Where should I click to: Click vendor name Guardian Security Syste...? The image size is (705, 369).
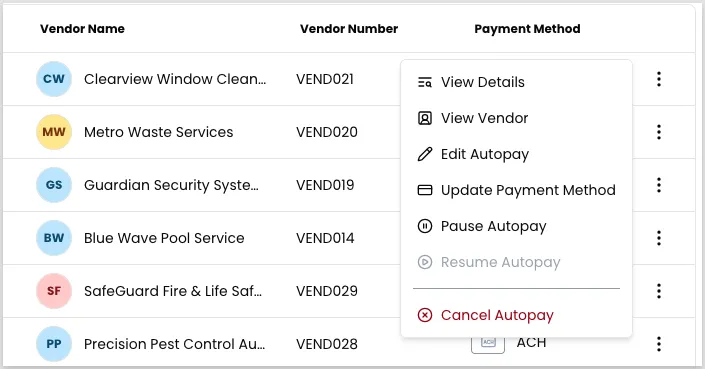(171, 185)
